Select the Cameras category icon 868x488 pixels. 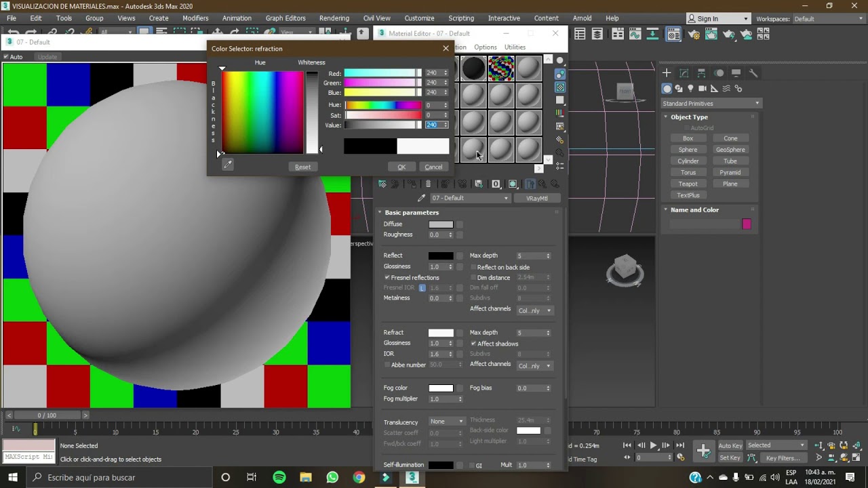click(703, 88)
